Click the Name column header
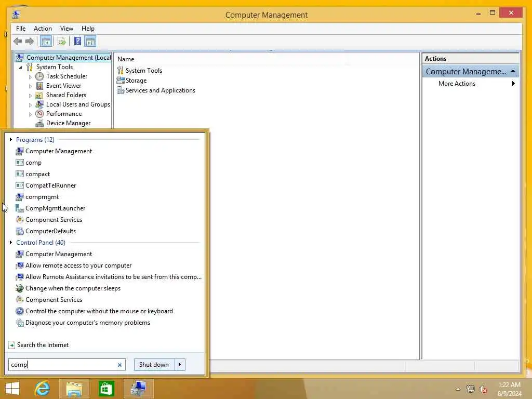 click(x=126, y=59)
